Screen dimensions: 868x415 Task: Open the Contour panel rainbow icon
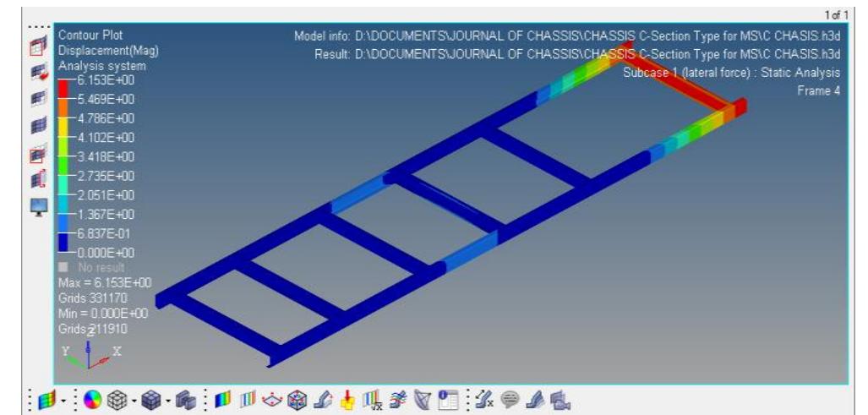pos(222,400)
